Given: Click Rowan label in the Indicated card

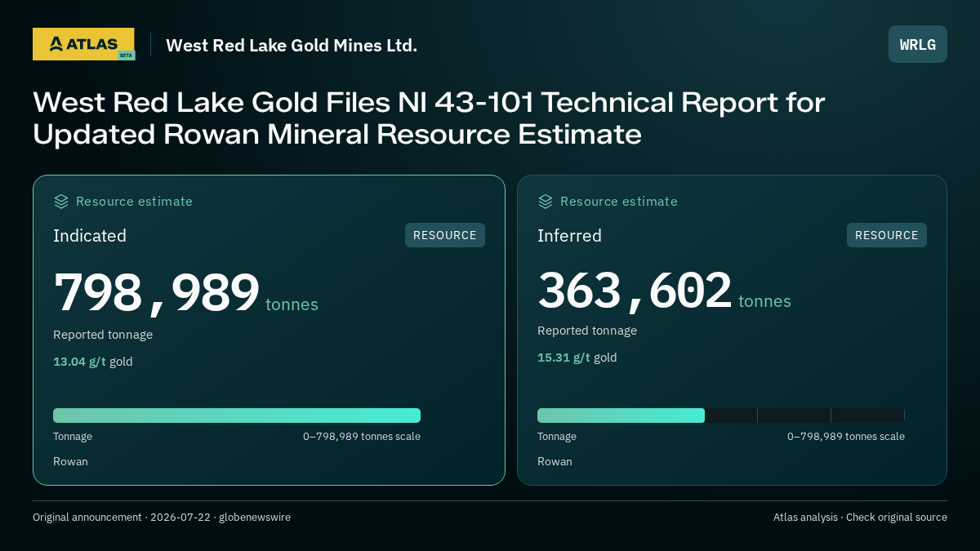Looking at the screenshot, I should point(70,461).
